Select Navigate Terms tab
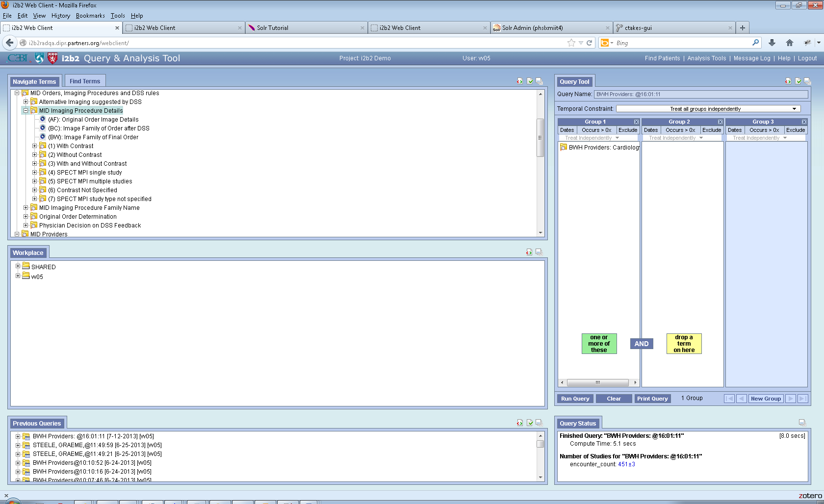This screenshot has width=824, height=504. click(34, 82)
